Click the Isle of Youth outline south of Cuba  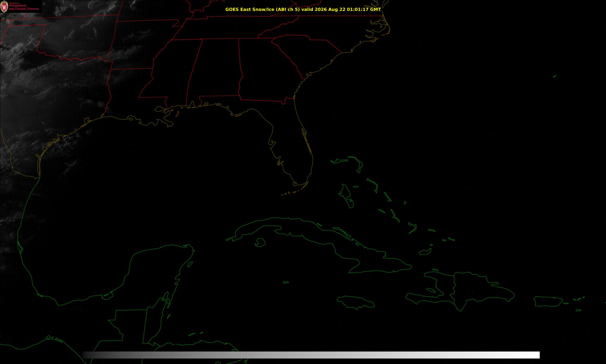[260, 243]
